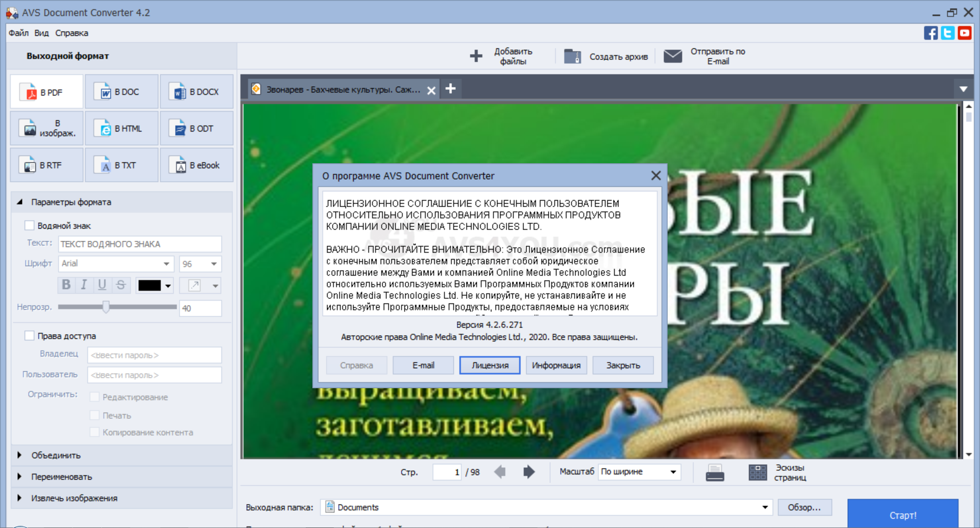Click the Обзор... browse button
This screenshot has width=980, height=528.
(804, 507)
